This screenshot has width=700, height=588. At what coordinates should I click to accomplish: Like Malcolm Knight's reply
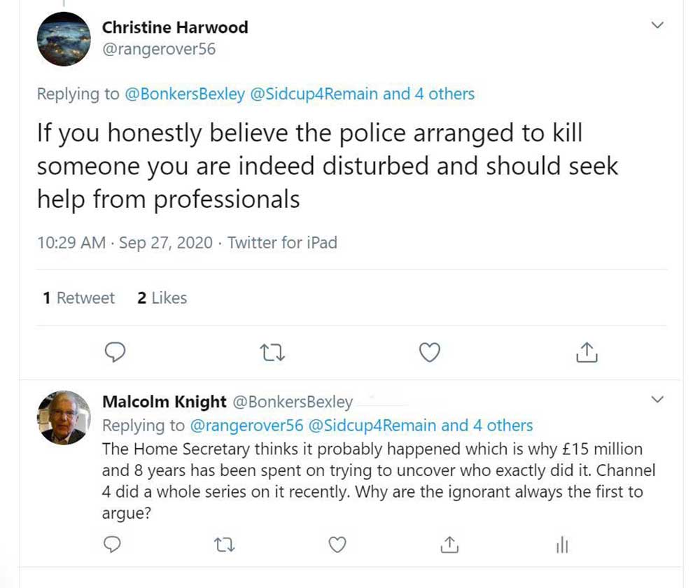click(x=337, y=544)
